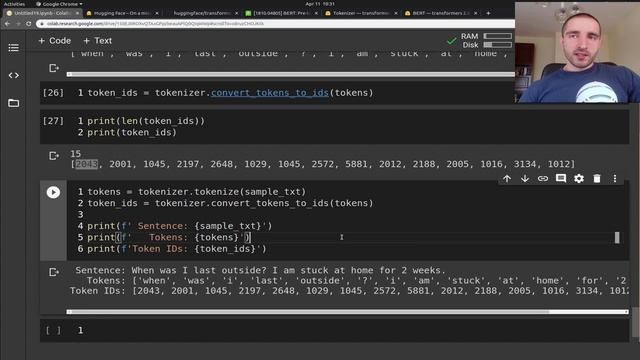Move cell down with arrow icon

click(525, 179)
